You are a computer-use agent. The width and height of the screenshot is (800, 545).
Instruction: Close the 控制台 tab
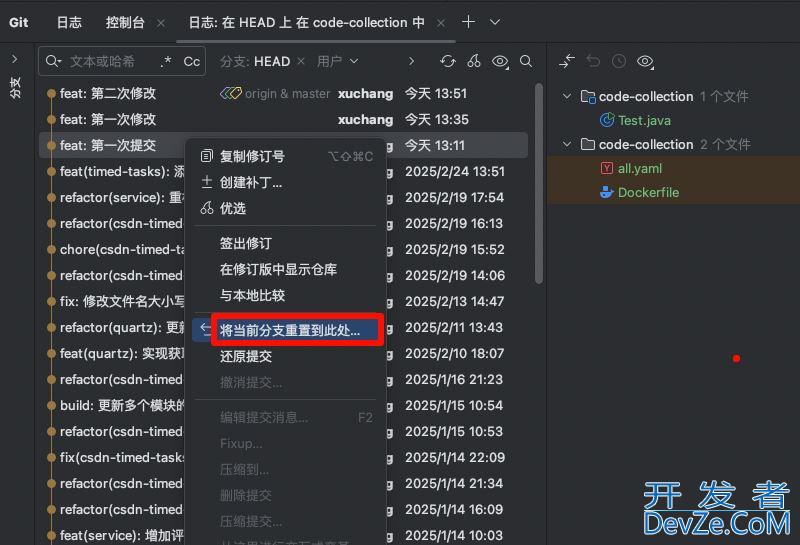[x=161, y=23]
